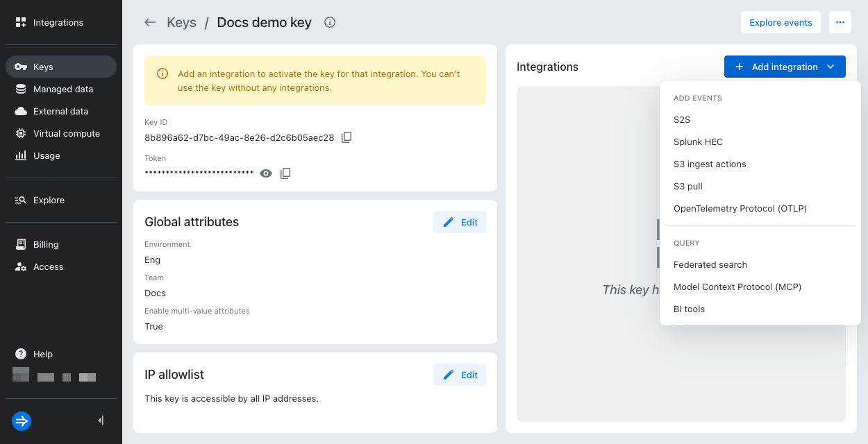This screenshot has height=444, width=868.
Task: Choose Splunk HEC integration
Action: click(x=760, y=142)
